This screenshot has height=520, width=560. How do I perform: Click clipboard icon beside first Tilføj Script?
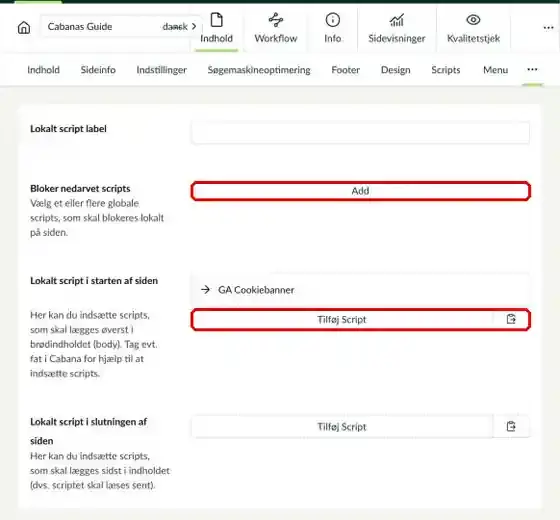(511, 319)
